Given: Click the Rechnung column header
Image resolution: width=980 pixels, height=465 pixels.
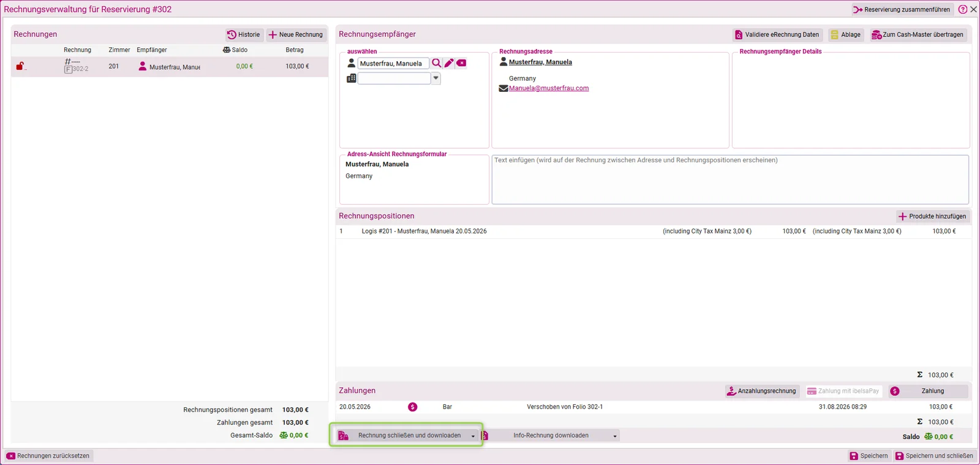Looking at the screenshot, I should (x=78, y=50).
